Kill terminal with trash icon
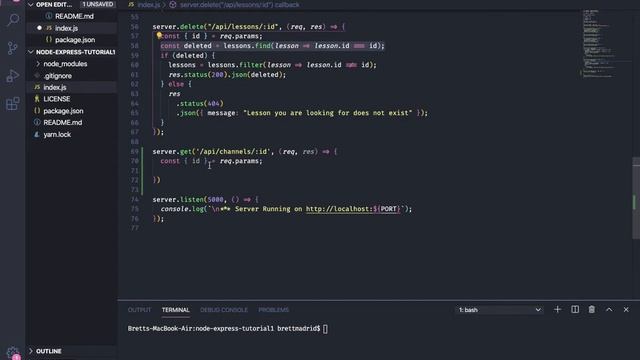Screen dimensions: 640x360 pos(591,310)
